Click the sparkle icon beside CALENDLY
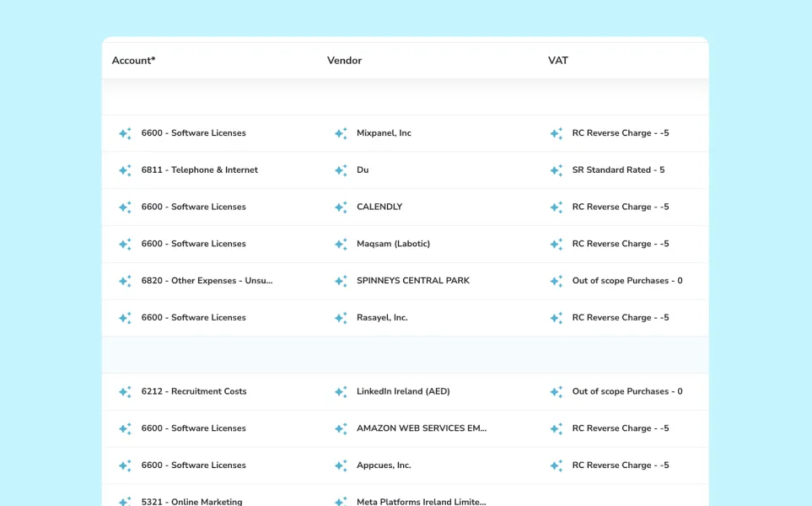Screen dimensions: 812x506 (x=341, y=207)
